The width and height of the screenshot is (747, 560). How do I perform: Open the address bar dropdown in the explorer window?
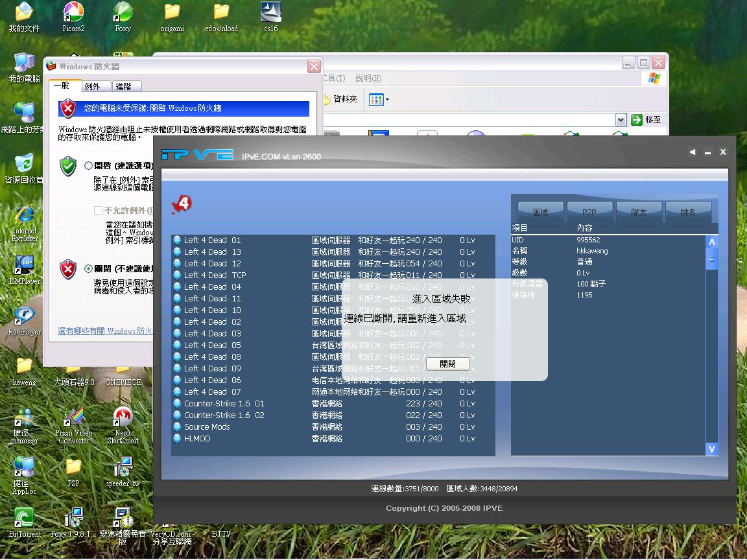(x=619, y=120)
